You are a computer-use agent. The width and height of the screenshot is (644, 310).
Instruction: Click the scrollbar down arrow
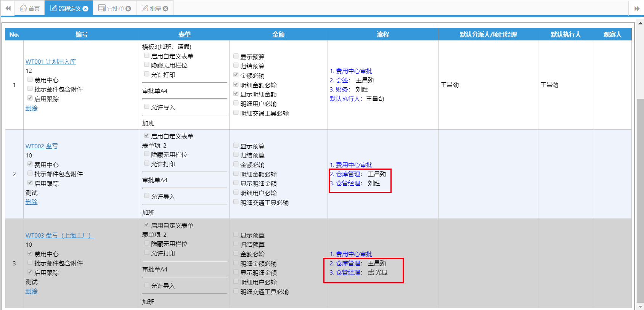[x=640, y=307]
